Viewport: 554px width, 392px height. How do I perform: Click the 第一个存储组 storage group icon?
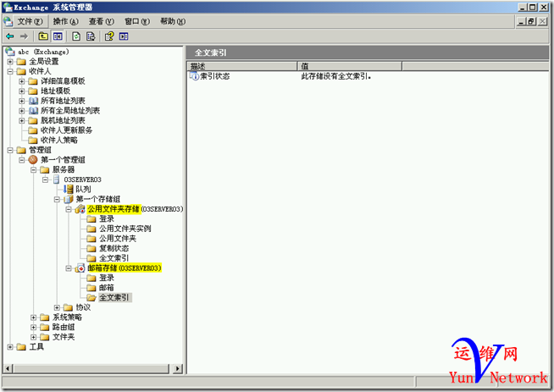click(68, 199)
